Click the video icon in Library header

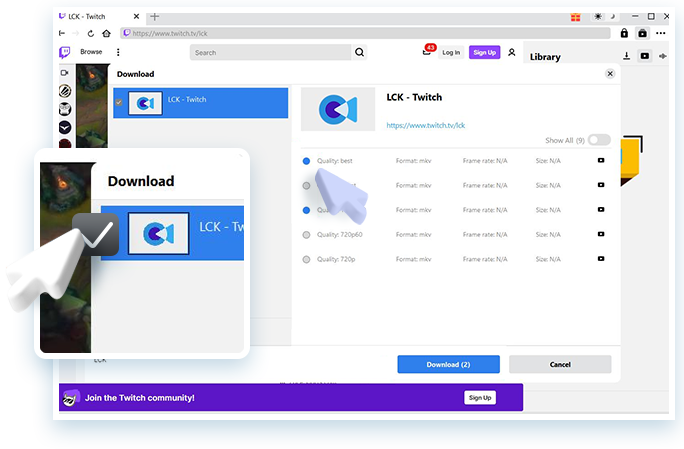[645, 56]
